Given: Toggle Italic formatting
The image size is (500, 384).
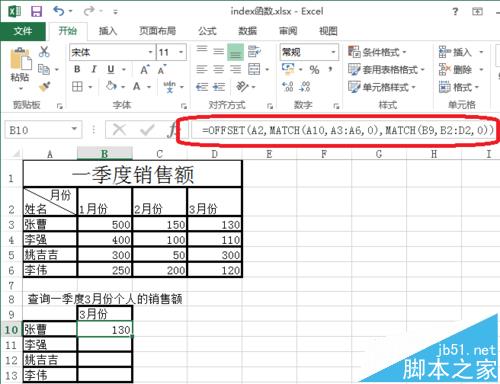Looking at the screenshot, I should [94, 69].
